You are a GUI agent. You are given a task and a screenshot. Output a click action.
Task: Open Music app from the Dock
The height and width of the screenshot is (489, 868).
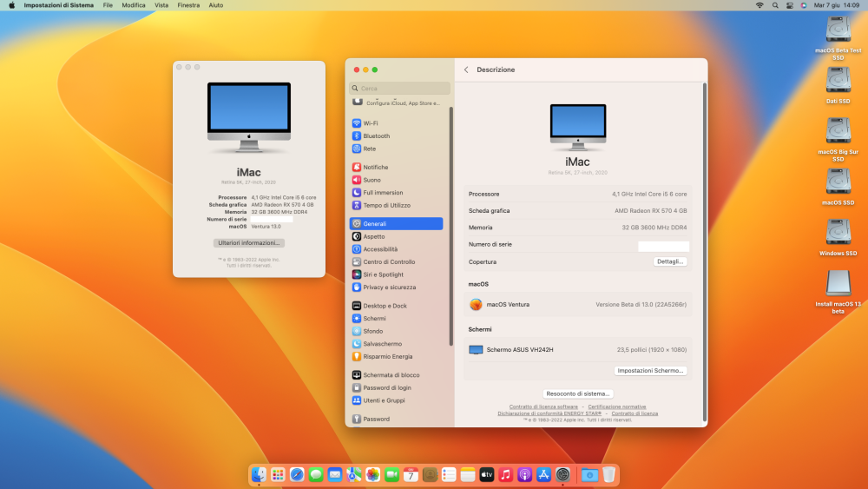(505, 474)
